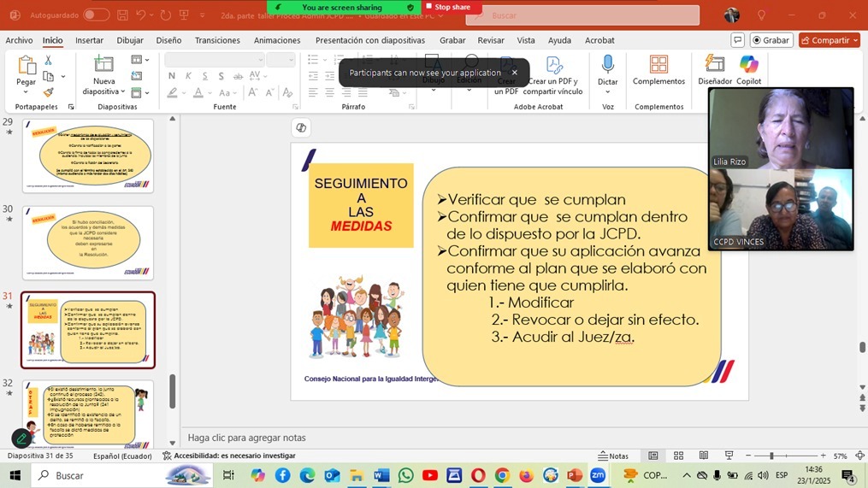Open the font size combo box

[280, 60]
